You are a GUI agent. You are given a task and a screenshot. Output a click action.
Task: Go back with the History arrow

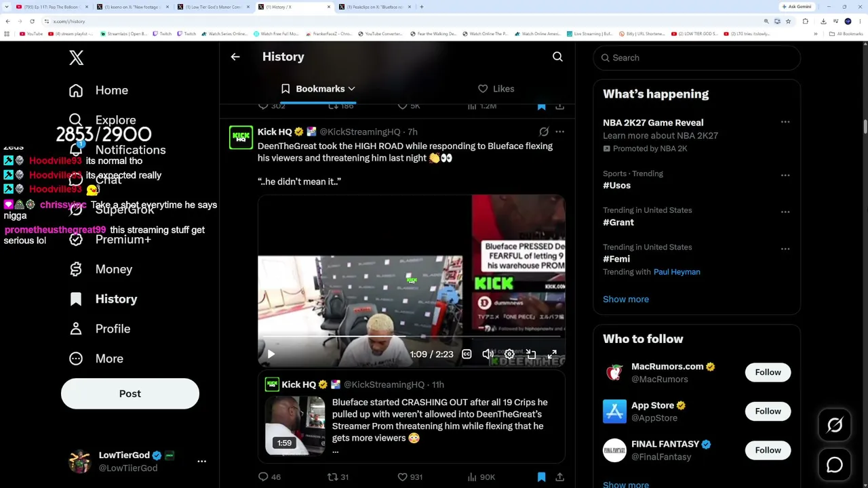235,57
